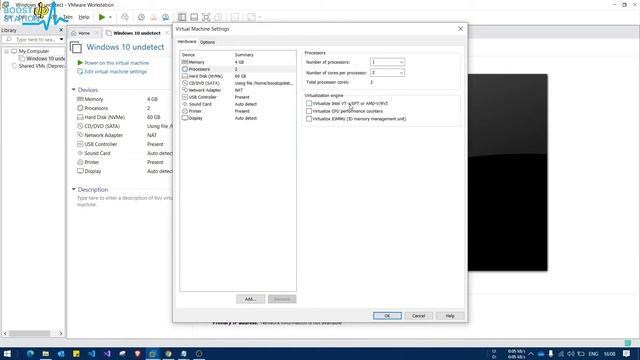The height and width of the screenshot is (360, 640).
Task: Open the Help menu
Action: pyautogui.click(x=84, y=17)
